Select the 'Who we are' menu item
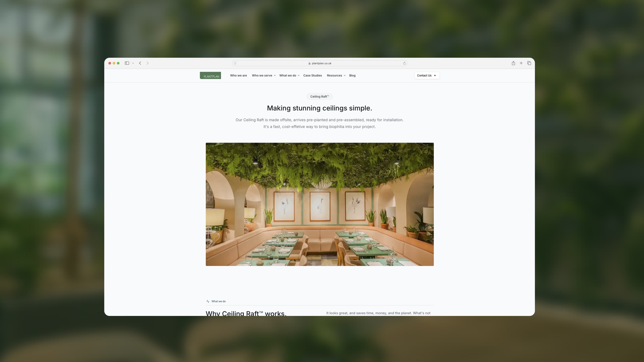Screen dimensions: 644x362 point(238,75)
